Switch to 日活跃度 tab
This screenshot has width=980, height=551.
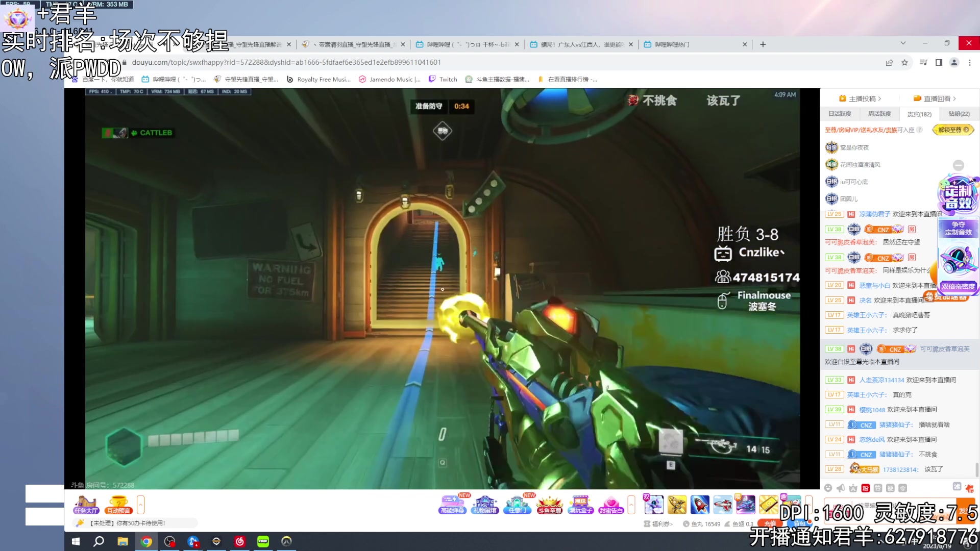click(840, 114)
